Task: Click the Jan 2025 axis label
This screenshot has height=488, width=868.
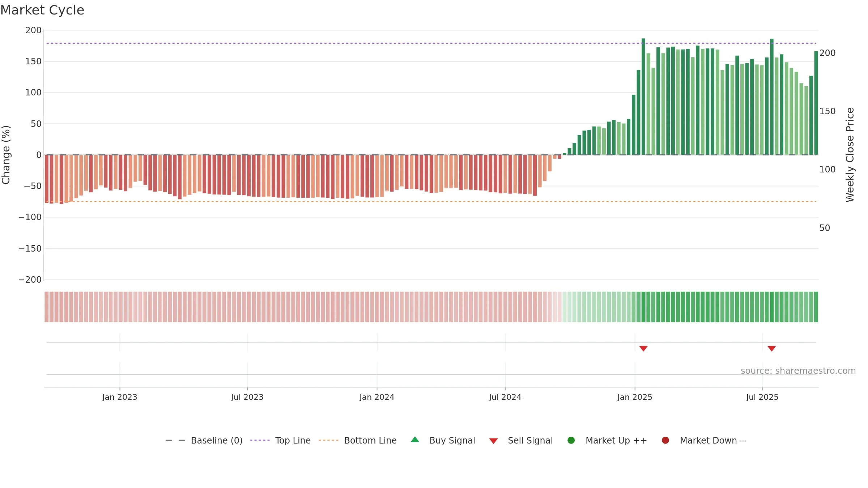Action: (x=635, y=397)
